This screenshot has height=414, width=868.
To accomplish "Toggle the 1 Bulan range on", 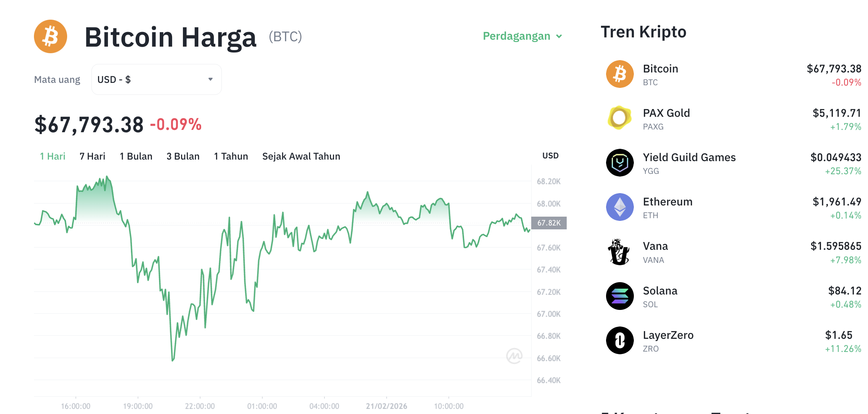I will [x=136, y=156].
